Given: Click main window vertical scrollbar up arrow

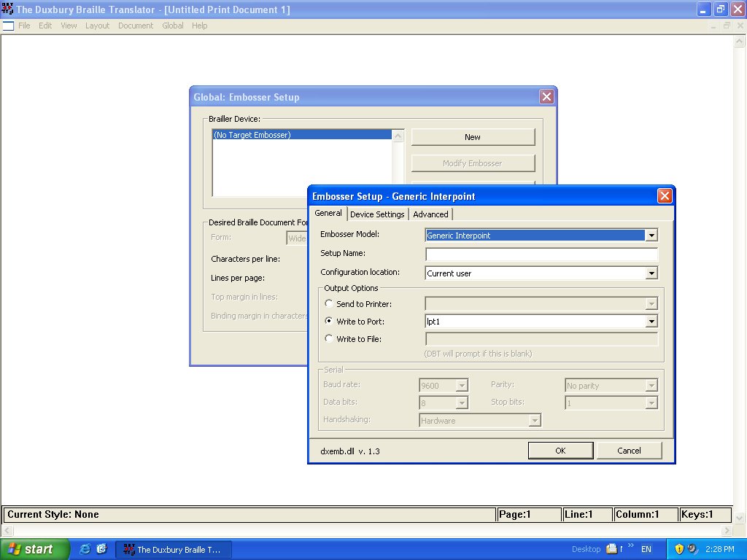Looking at the screenshot, I should (739, 41).
